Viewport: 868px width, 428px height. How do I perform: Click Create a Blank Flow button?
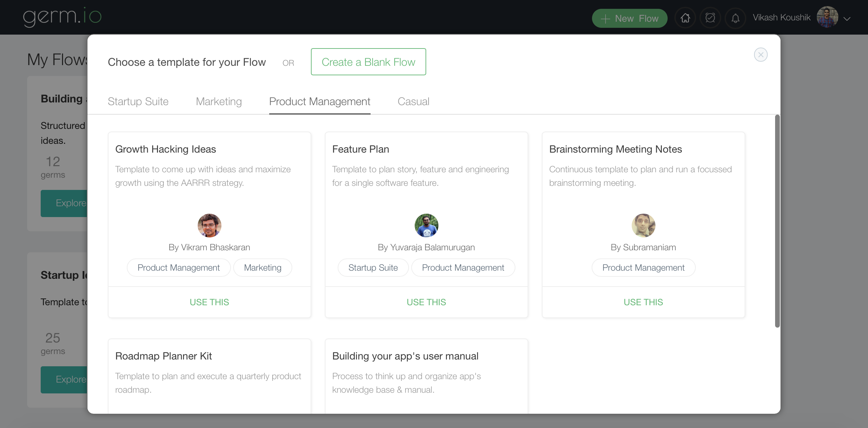click(368, 62)
